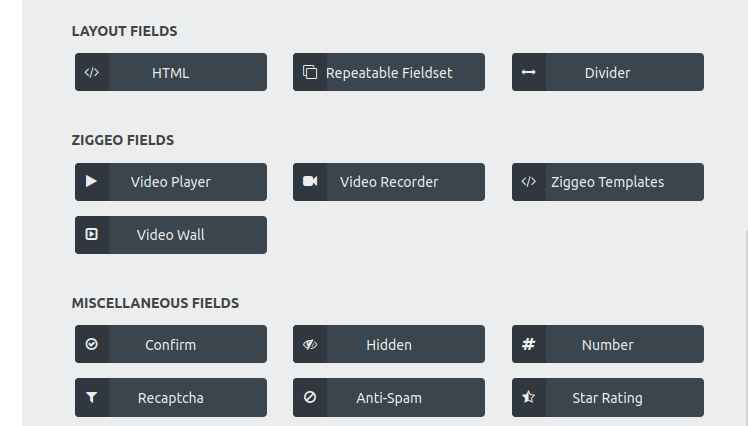Click the Divider double-arrow icon
The width and height of the screenshot is (748, 426).
(529, 72)
